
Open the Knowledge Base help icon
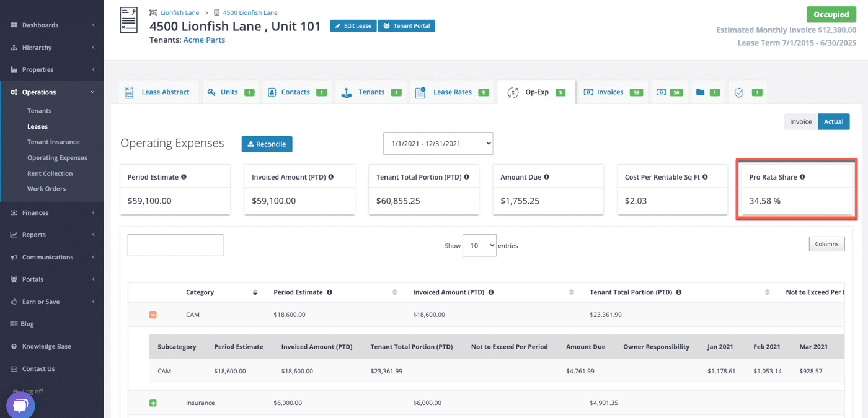pyautogui.click(x=15, y=346)
